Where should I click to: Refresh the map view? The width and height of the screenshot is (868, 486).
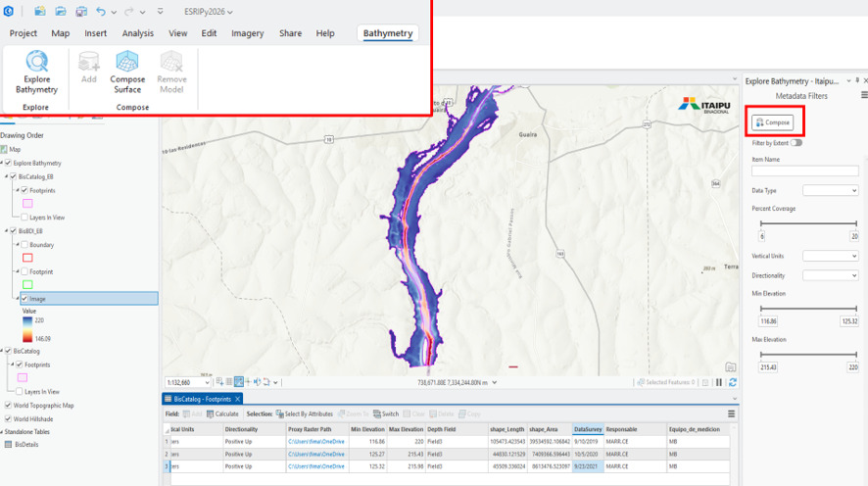click(x=733, y=382)
